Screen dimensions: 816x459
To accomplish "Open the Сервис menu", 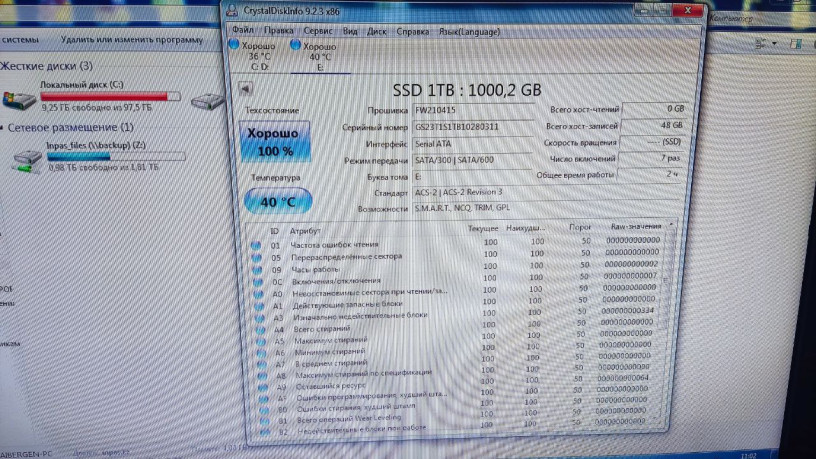I will pyautogui.click(x=317, y=31).
